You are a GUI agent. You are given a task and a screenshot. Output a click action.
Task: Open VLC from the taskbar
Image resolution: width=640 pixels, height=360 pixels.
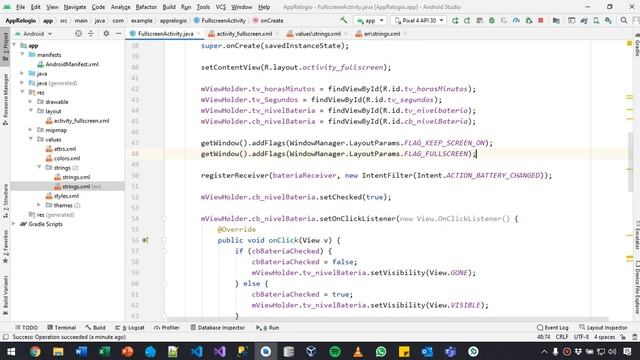[x=358, y=351]
